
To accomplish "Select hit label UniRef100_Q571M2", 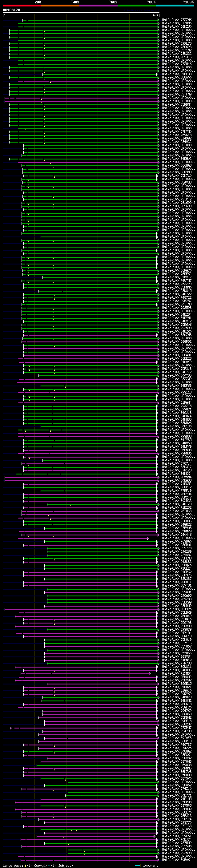I will tap(177, 50).
